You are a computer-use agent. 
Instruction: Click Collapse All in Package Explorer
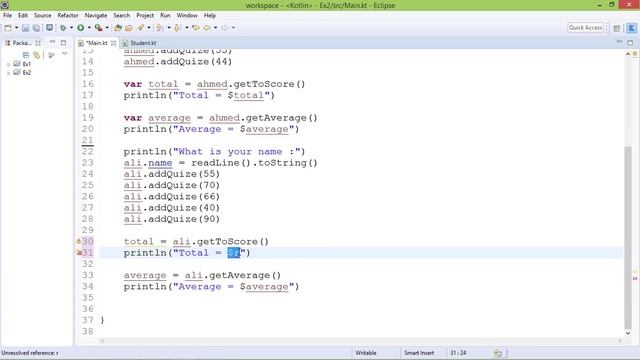[x=26, y=55]
